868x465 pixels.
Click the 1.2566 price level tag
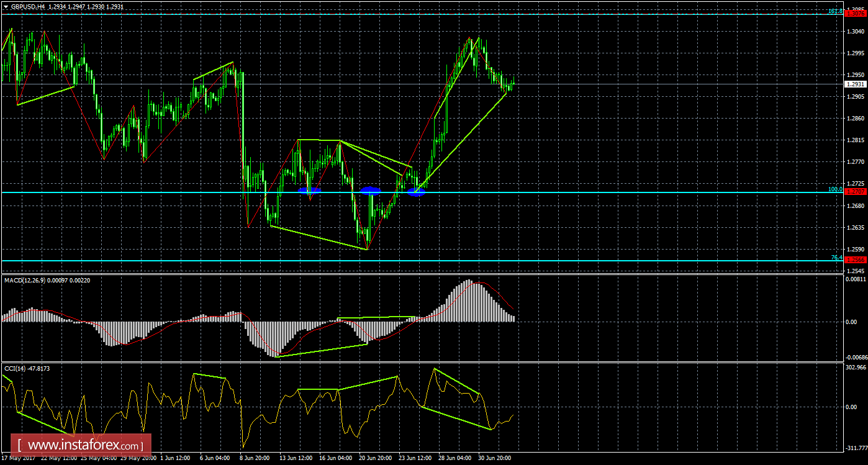click(x=854, y=260)
